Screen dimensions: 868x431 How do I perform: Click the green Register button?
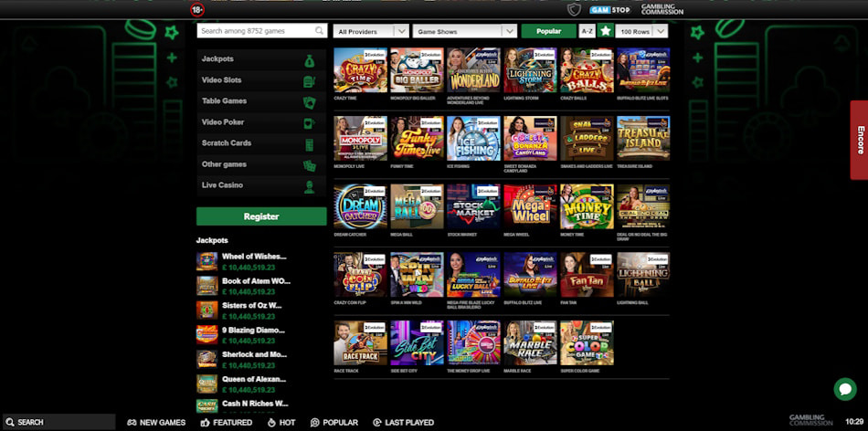[x=261, y=216]
